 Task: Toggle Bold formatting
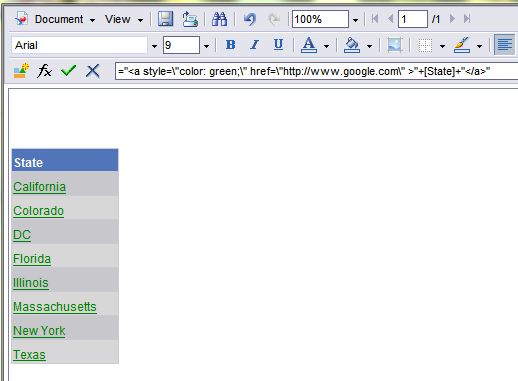[x=230, y=45]
